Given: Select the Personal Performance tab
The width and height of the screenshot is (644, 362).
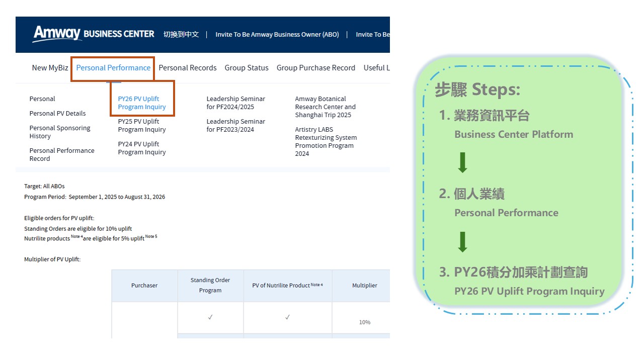Looking at the screenshot, I should tap(113, 68).
